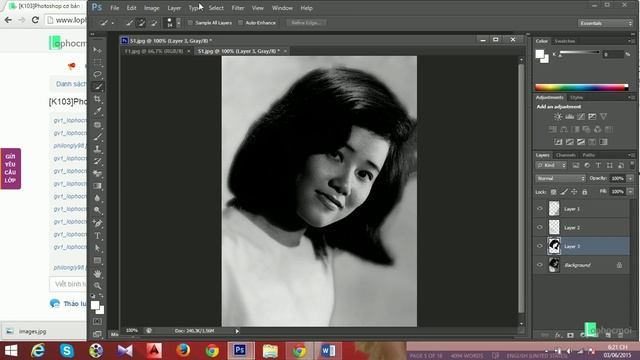Select the Zoom tool in toolbox

pos(97,286)
